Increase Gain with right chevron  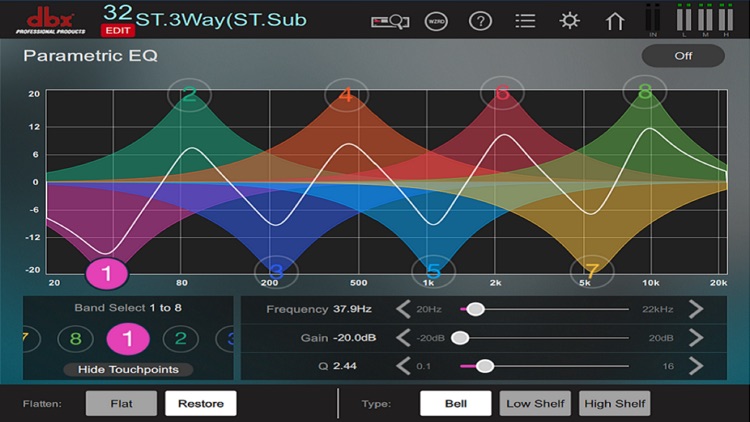coord(696,338)
